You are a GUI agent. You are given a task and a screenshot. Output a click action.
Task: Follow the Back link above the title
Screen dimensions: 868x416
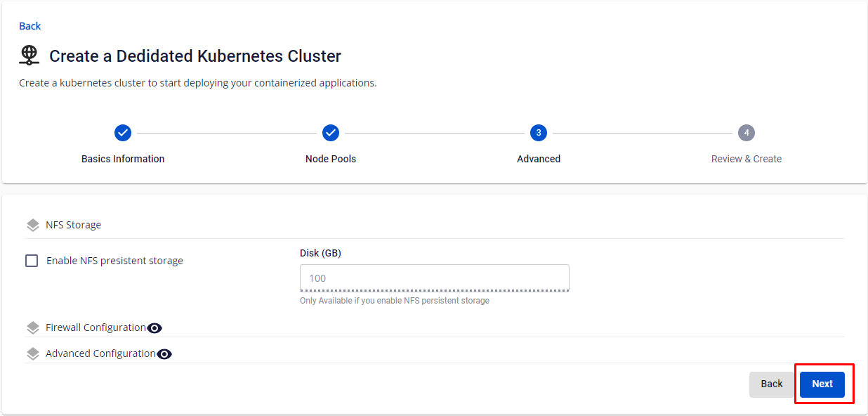coord(30,26)
